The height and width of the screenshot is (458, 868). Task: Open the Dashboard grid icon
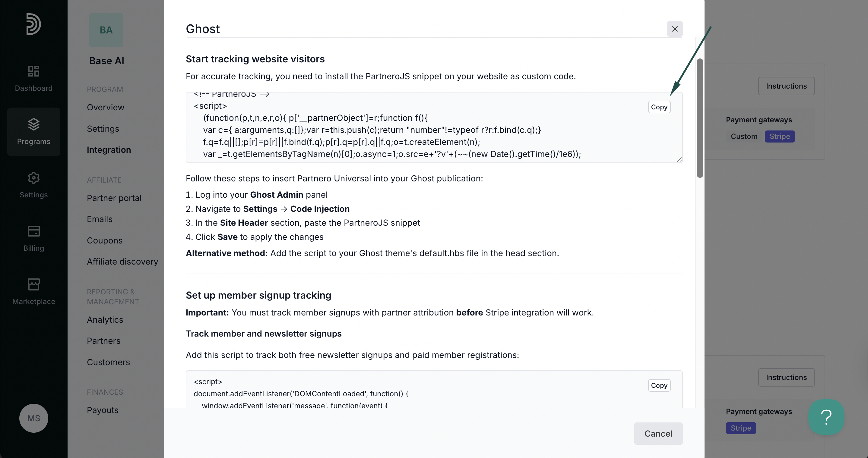tap(34, 71)
